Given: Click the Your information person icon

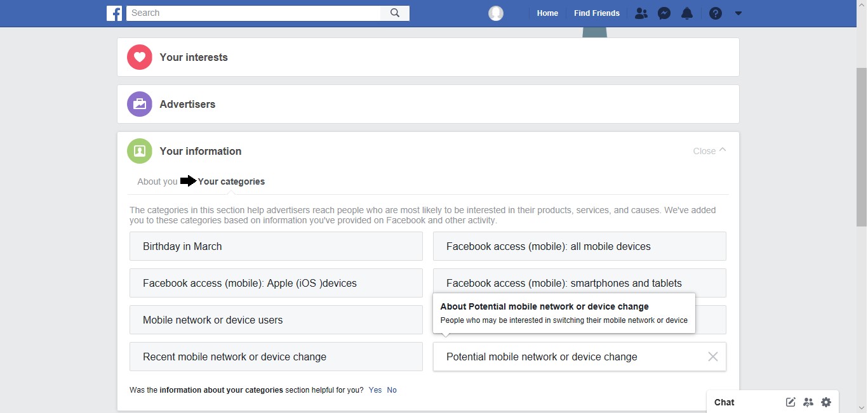Looking at the screenshot, I should click(x=140, y=151).
